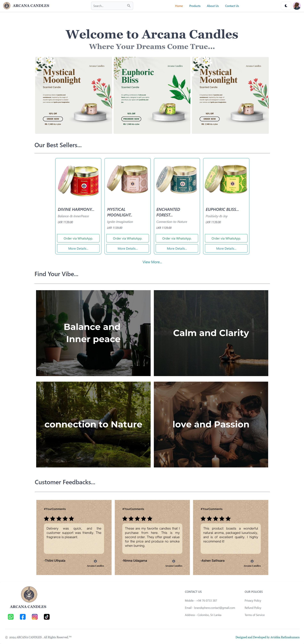This screenshot has width=304, height=644.
Task: Click the search magnifier icon
Action: click(x=129, y=6)
